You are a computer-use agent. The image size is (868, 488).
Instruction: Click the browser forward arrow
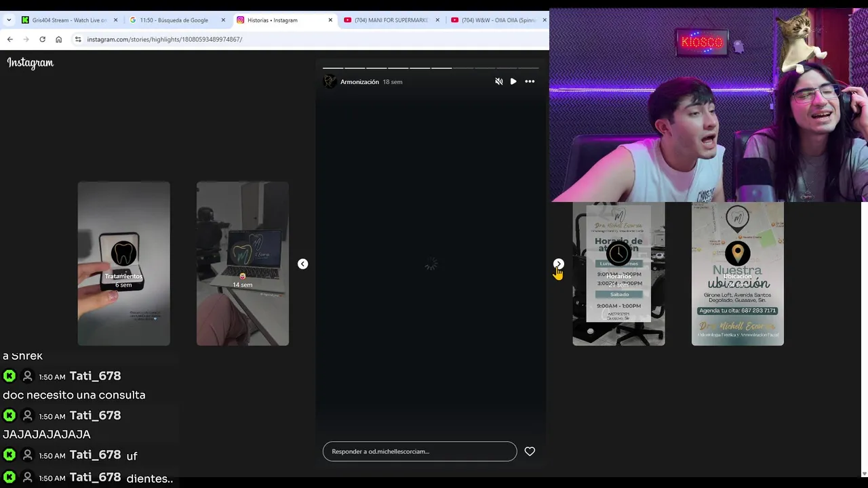click(x=26, y=39)
